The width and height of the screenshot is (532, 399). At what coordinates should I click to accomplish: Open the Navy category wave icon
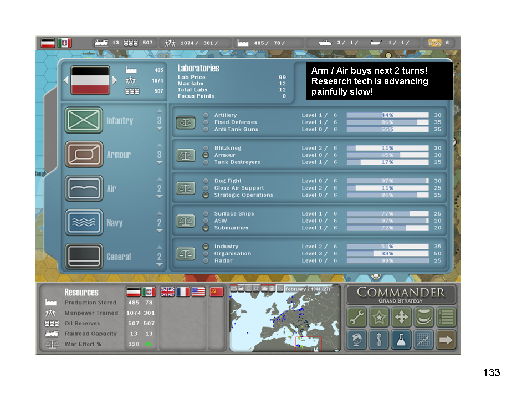coord(84,223)
